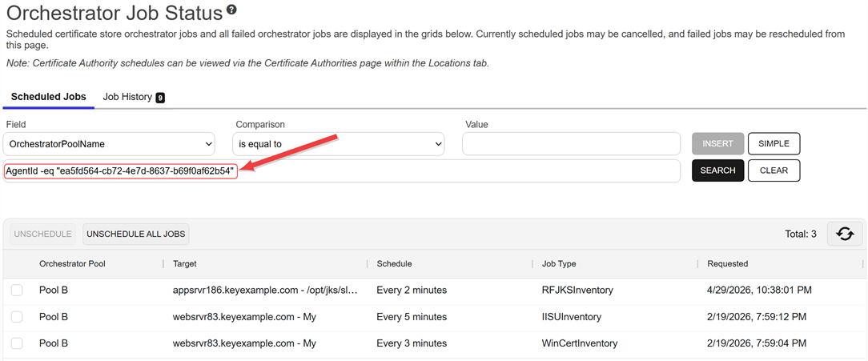Open the Job History badge showing 9
868x361 pixels.
pos(160,98)
